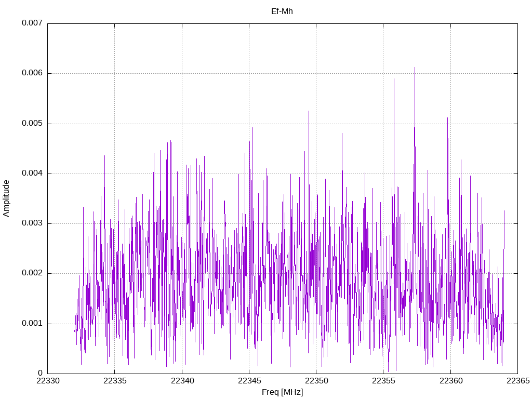532x399 pixels.
Task: Click the 0.001 y-axis tick label
Action: (32, 324)
